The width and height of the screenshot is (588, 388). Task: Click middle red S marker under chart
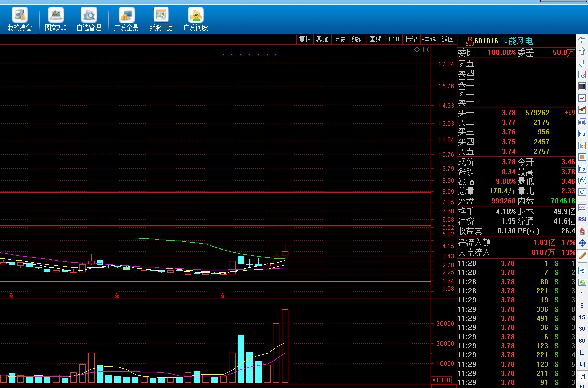pos(117,296)
